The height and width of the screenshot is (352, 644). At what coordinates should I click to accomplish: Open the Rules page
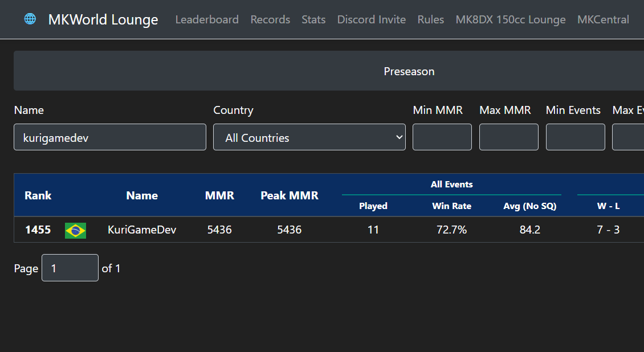[x=430, y=19]
